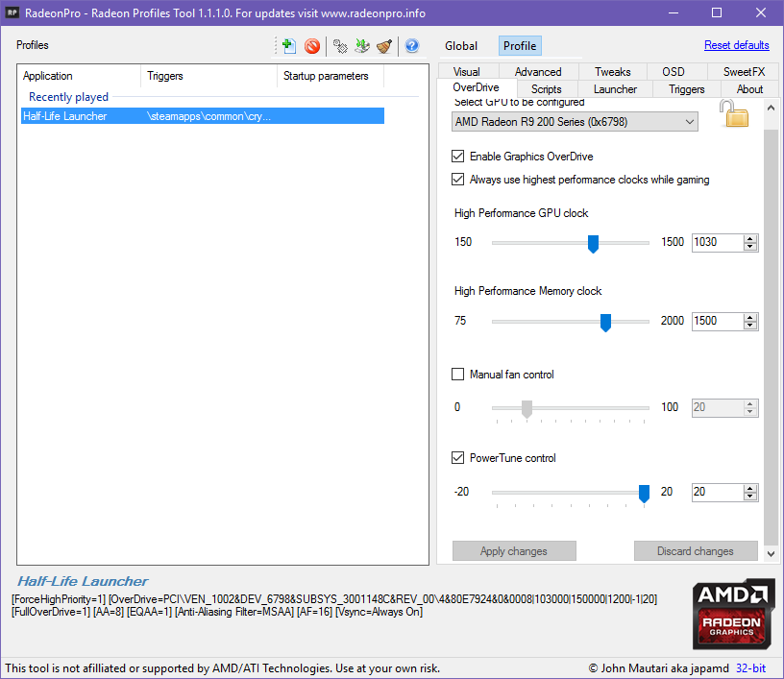Screen dimensions: 784x679
Task: Click the High Performance GPU clock slider handle
Action: pyautogui.click(x=593, y=244)
